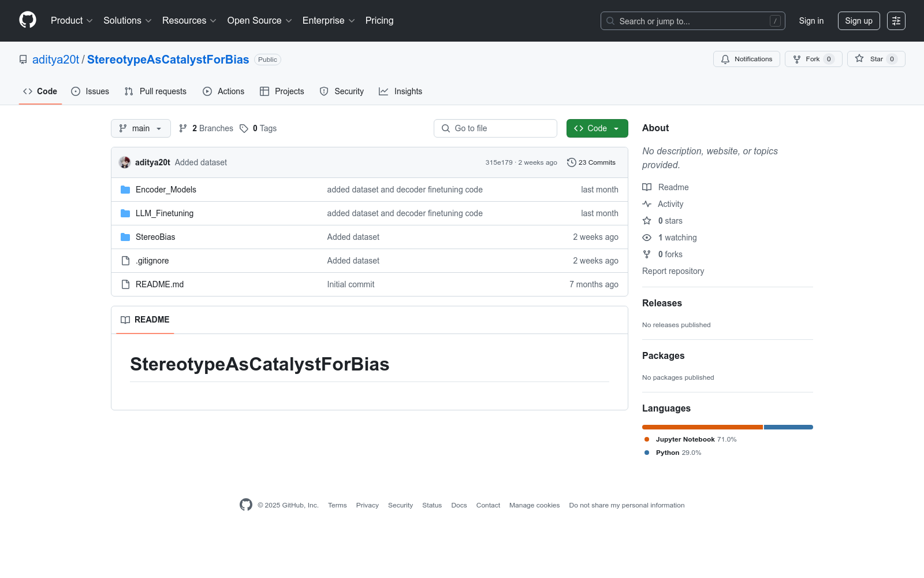View the 23 Commits history

click(x=591, y=162)
